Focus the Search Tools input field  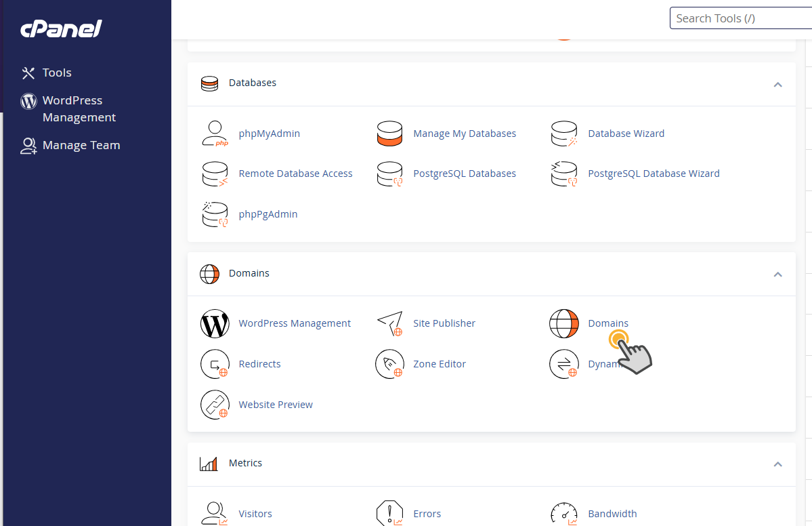click(741, 18)
